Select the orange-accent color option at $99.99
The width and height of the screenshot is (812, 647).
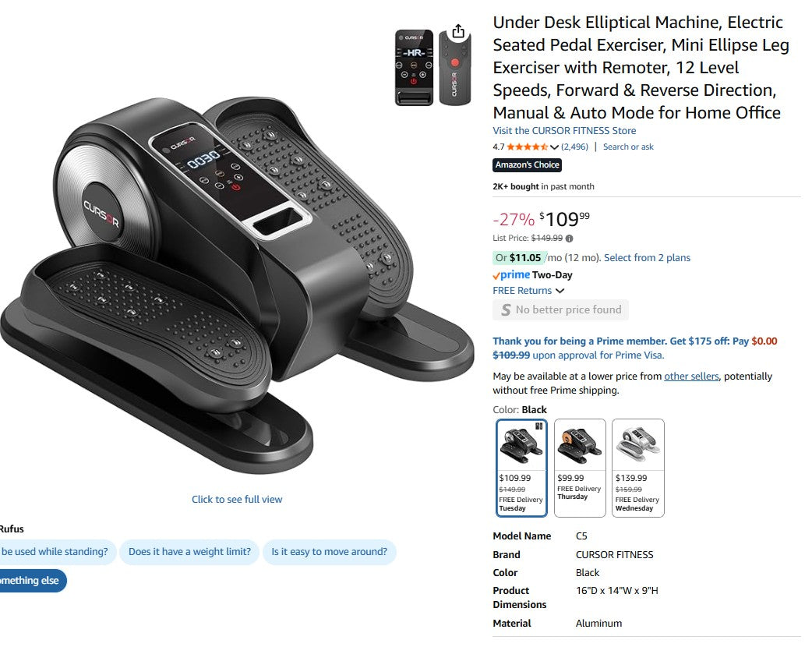pyautogui.click(x=580, y=468)
